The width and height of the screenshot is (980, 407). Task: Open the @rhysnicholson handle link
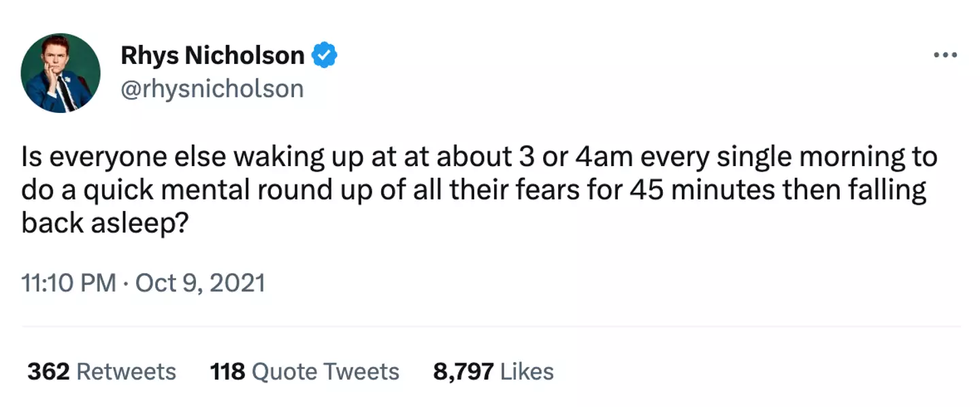[212, 88]
